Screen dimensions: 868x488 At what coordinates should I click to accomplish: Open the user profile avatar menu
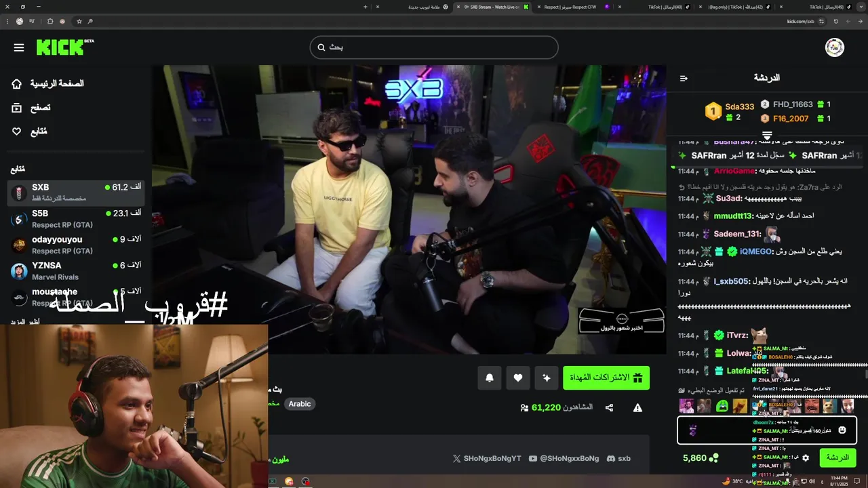click(834, 47)
